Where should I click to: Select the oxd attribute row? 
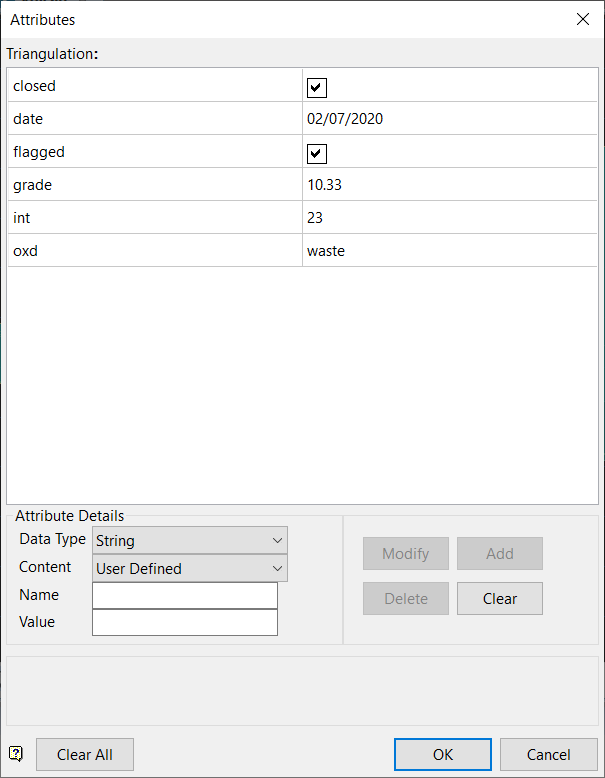(x=155, y=251)
